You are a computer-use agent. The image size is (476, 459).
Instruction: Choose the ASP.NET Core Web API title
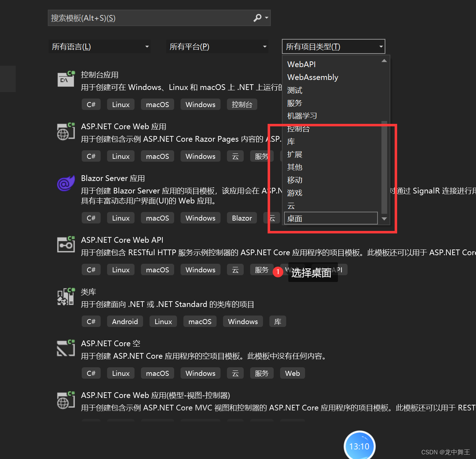pyautogui.click(x=122, y=240)
